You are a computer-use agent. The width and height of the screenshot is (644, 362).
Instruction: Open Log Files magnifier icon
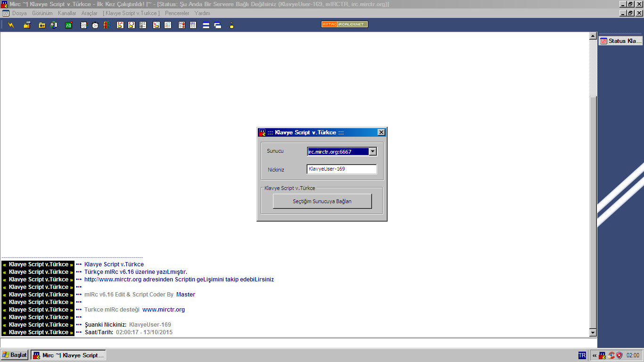tap(168, 25)
